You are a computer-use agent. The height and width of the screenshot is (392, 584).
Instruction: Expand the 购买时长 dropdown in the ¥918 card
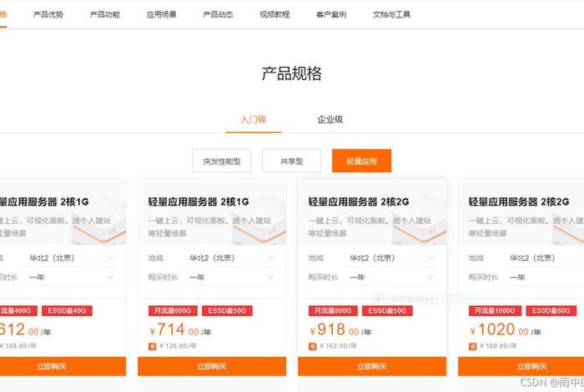pyautogui.click(x=393, y=277)
